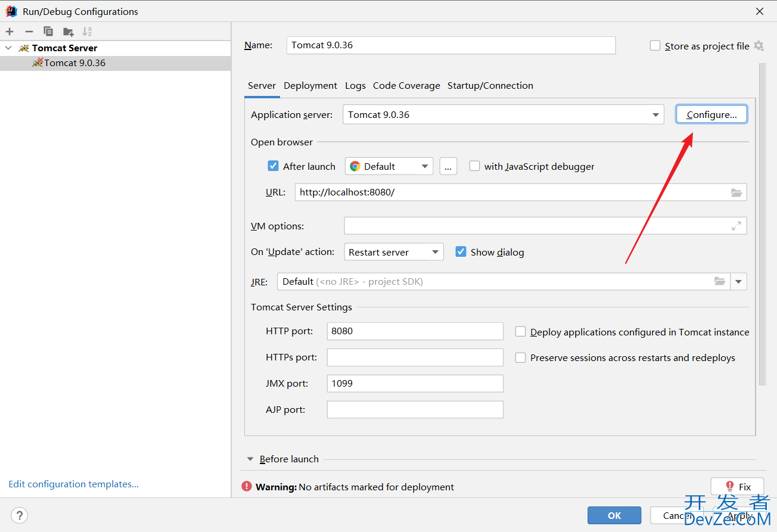Click the HTTP port field

tap(415, 331)
